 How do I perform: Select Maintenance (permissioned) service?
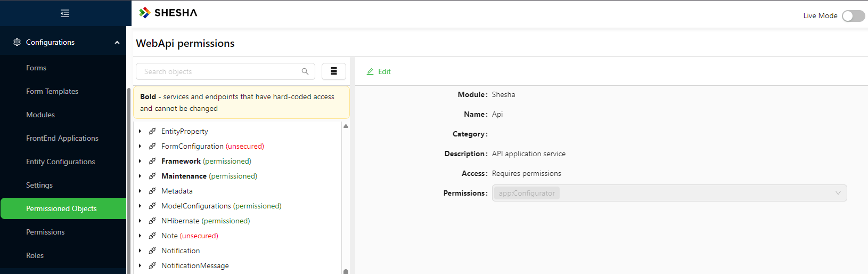[x=209, y=176]
